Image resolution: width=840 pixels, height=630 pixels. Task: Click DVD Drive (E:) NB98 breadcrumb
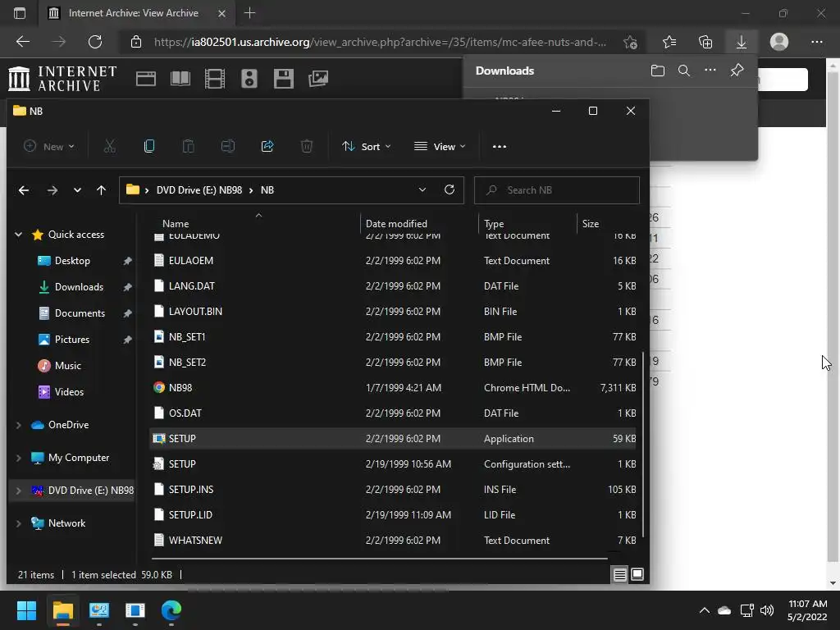(x=199, y=190)
